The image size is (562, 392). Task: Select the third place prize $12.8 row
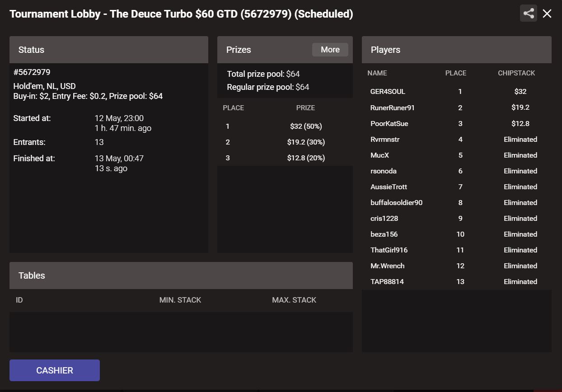(x=285, y=158)
